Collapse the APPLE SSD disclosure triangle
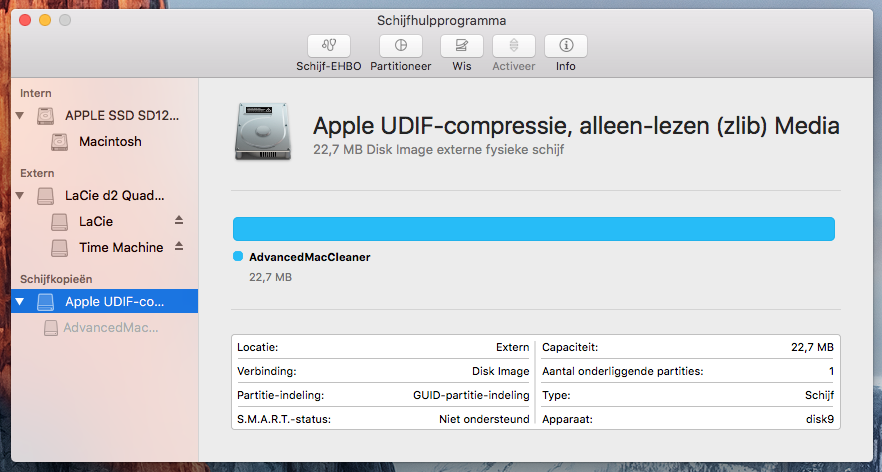The image size is (882, 472). 20,116
